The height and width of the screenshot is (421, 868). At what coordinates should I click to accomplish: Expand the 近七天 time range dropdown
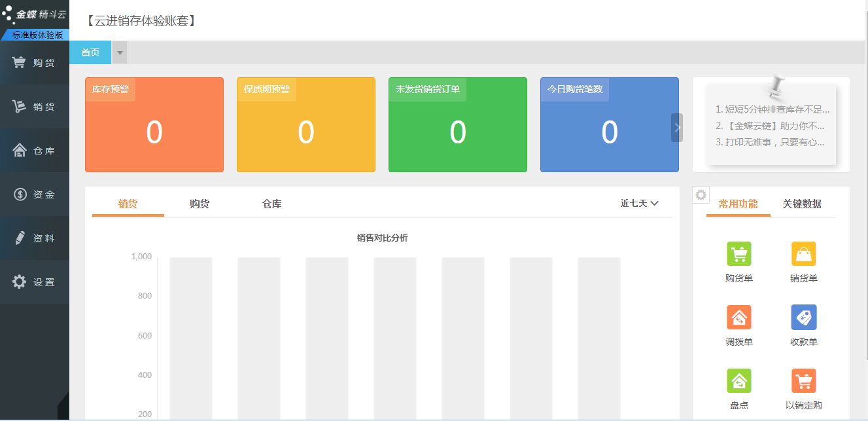click(x=639, y=204)
